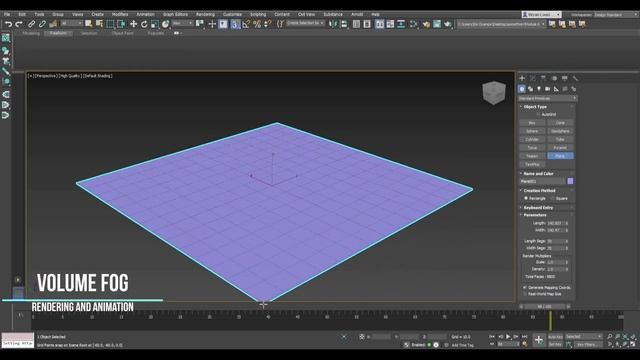The height and width of the screenshot is (360, 640).
Task: Open the Create Selection Set dropdown
Action: tap(305, 24)
